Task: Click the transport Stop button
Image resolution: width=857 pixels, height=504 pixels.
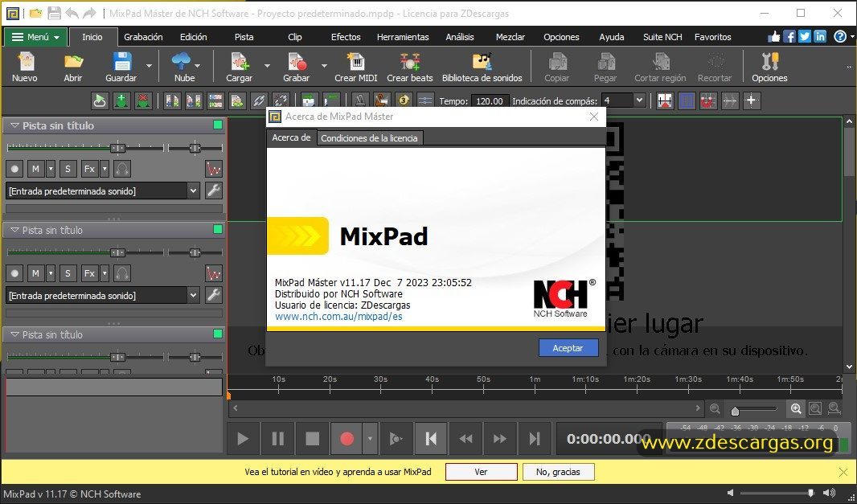Action: [x=312, y=438]
